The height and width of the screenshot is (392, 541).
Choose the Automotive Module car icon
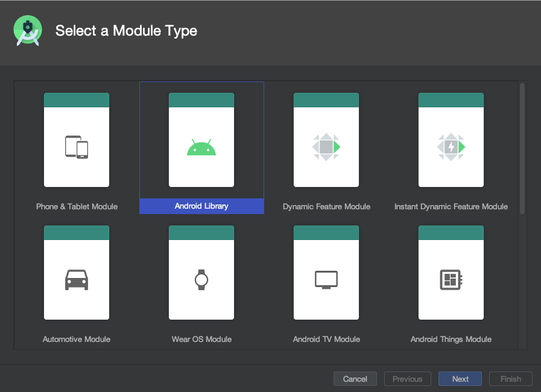pos(77,280)
